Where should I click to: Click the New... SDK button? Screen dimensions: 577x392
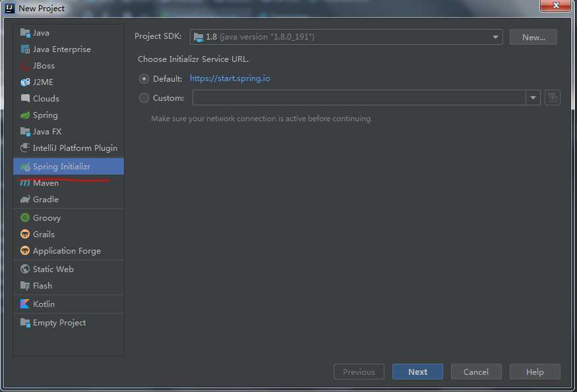(533, 37)
